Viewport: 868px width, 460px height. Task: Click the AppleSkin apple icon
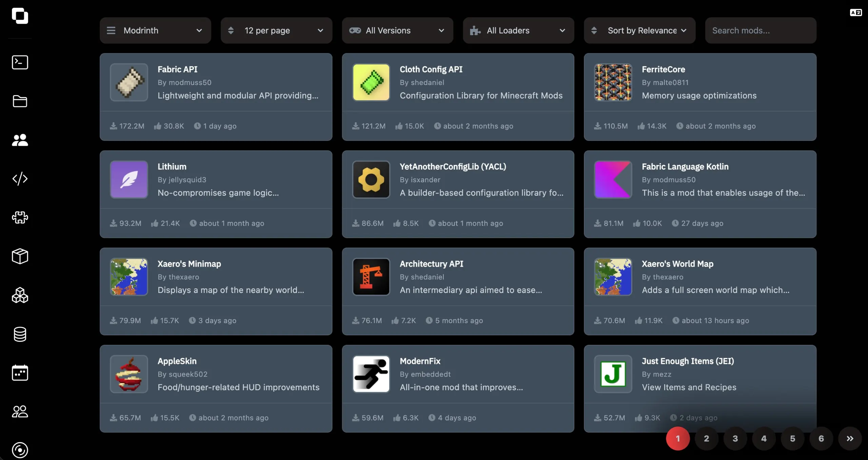pyautogui.click(x=129, y=374)
